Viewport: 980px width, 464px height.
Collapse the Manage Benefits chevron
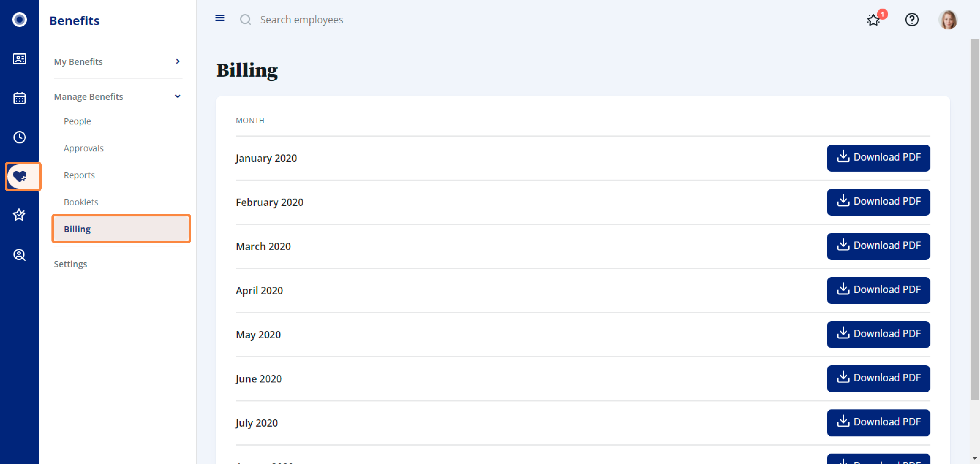(178, 96)
